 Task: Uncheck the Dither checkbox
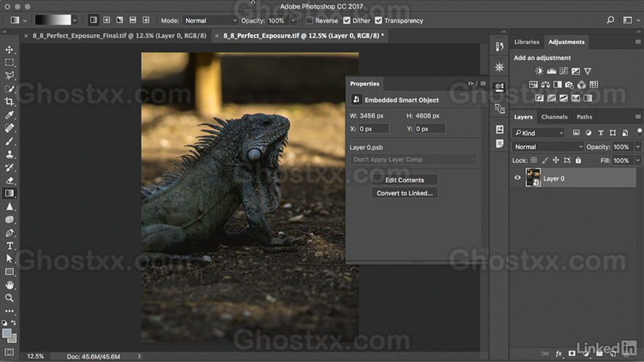point(347,20)
